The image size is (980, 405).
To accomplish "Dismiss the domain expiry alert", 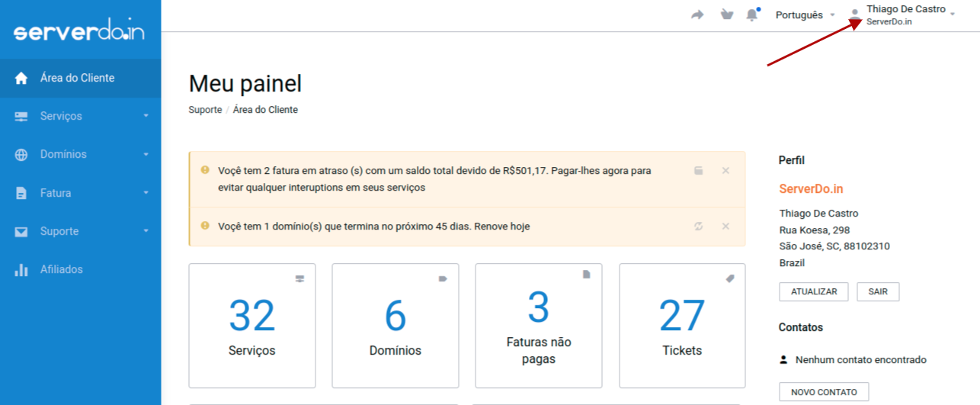I will (725, 227).
